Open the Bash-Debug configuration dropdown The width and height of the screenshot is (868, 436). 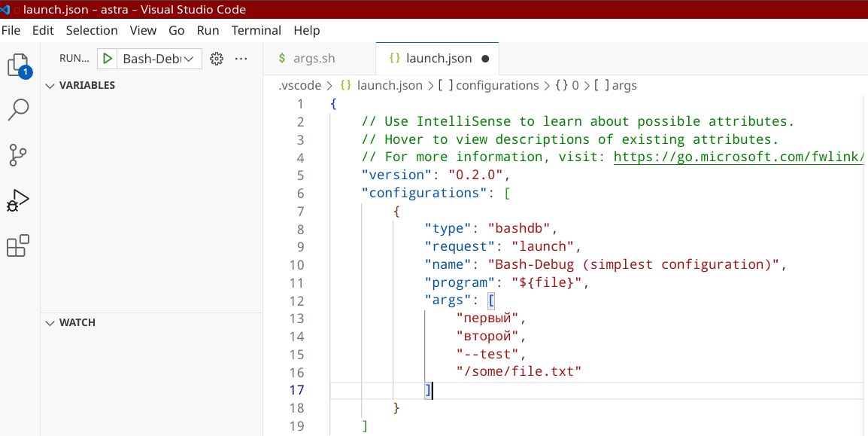159,58
